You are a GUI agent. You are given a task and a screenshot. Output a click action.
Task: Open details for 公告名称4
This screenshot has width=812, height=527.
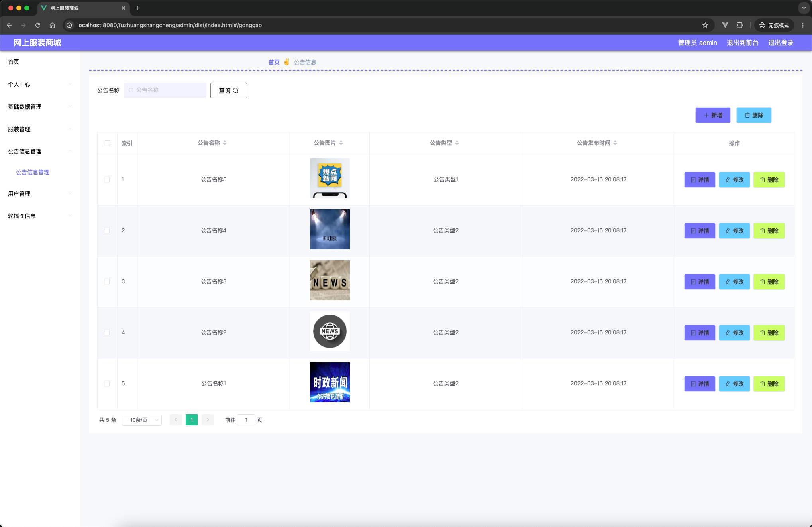coord(700,231)
